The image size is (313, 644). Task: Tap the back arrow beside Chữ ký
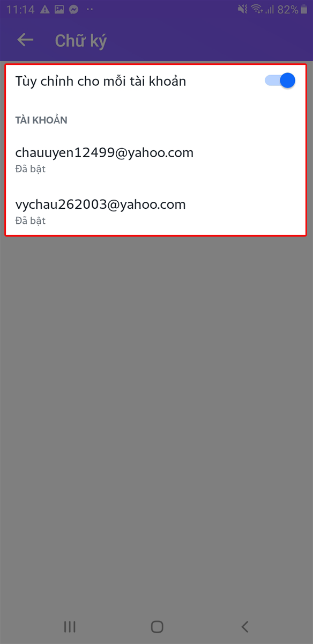(25, 40)
